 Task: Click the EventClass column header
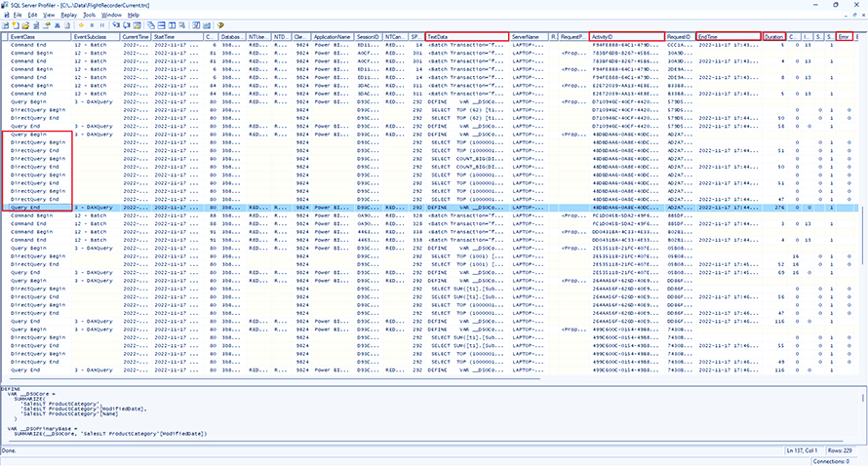click(x=40, y=36)
